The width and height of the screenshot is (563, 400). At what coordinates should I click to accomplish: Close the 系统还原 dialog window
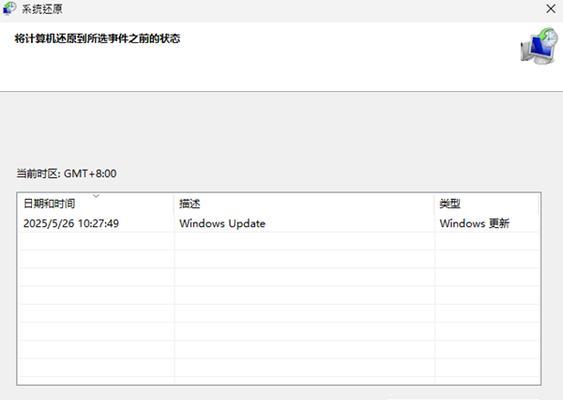pyautogui.click(x=551, y=9)
